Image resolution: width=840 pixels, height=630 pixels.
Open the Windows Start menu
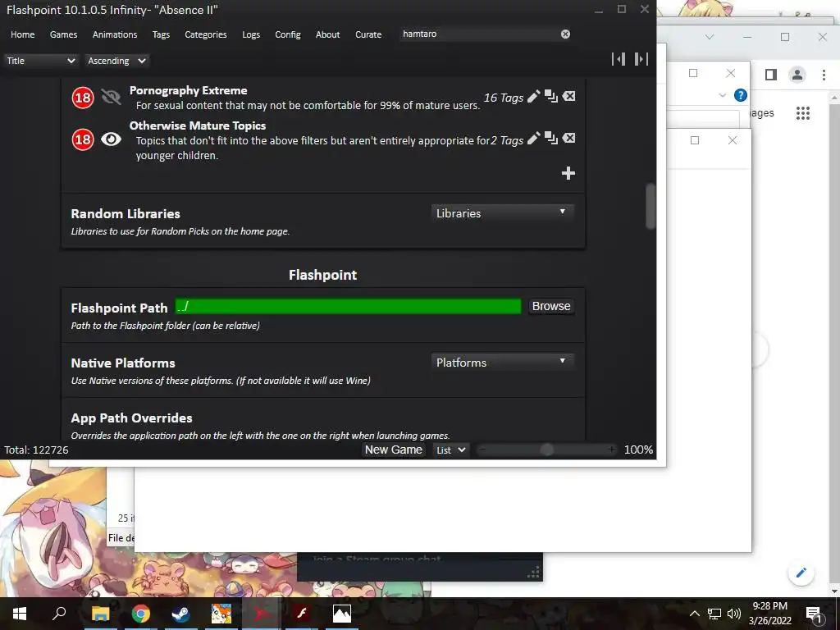tap(20, 614)
